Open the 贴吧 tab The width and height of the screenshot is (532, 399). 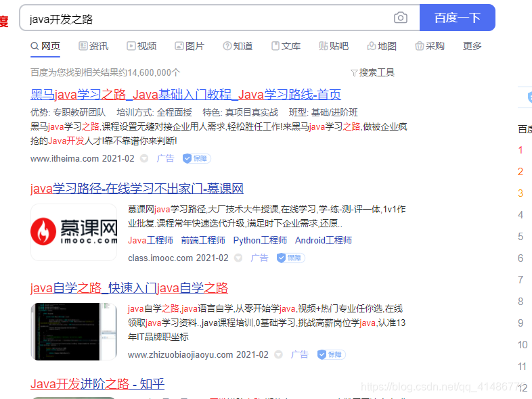tap(334, 46)
